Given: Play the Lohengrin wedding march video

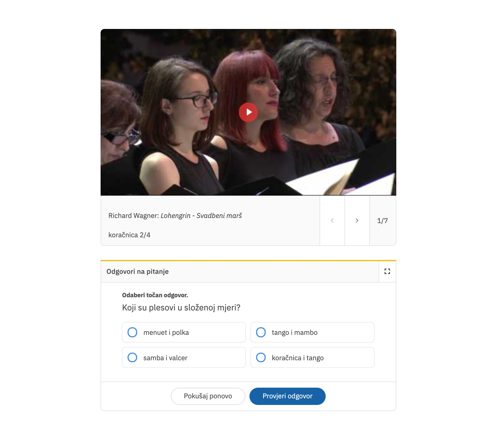Looking at the screenshot, I should point(248,112).
